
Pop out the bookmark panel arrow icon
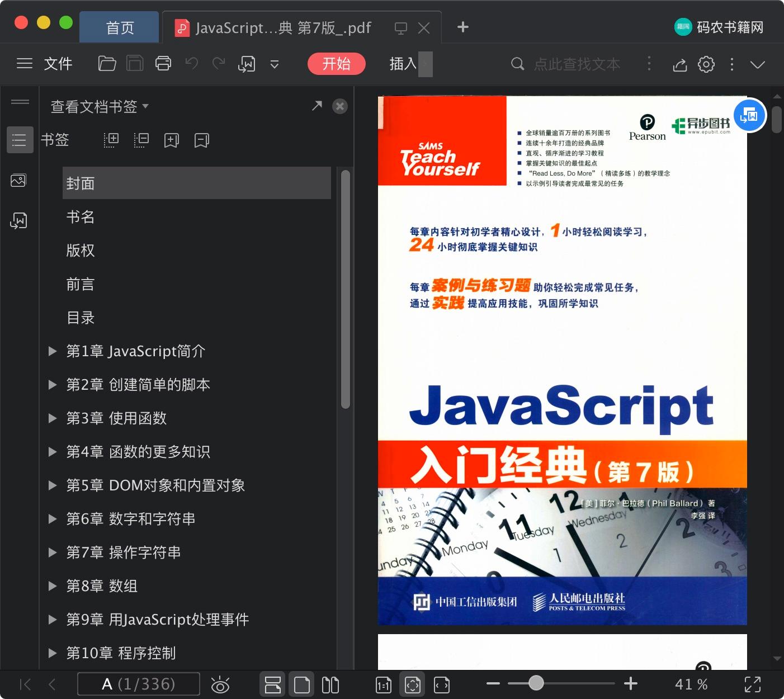point(317,106)
